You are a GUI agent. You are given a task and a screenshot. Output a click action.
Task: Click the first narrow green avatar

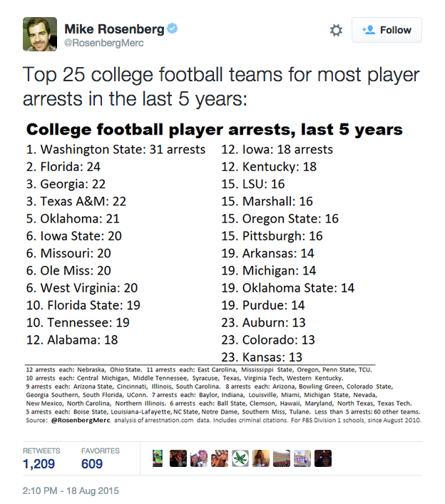click(x=158, y=458)
